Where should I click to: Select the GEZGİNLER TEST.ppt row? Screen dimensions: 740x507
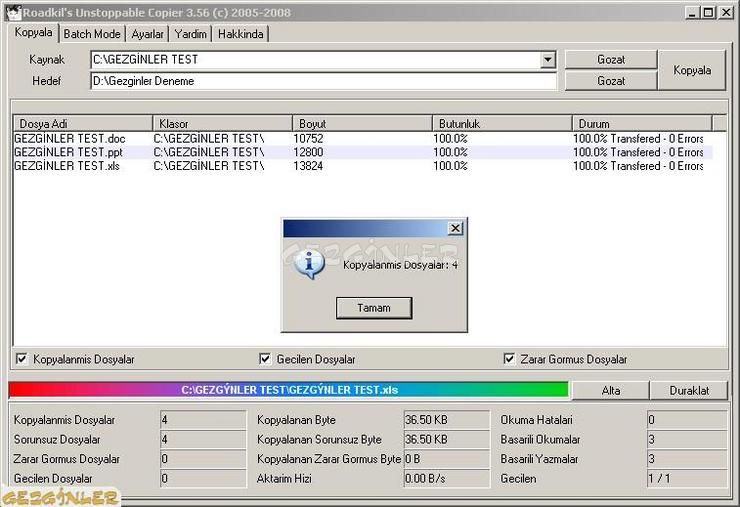coord(363,152)
